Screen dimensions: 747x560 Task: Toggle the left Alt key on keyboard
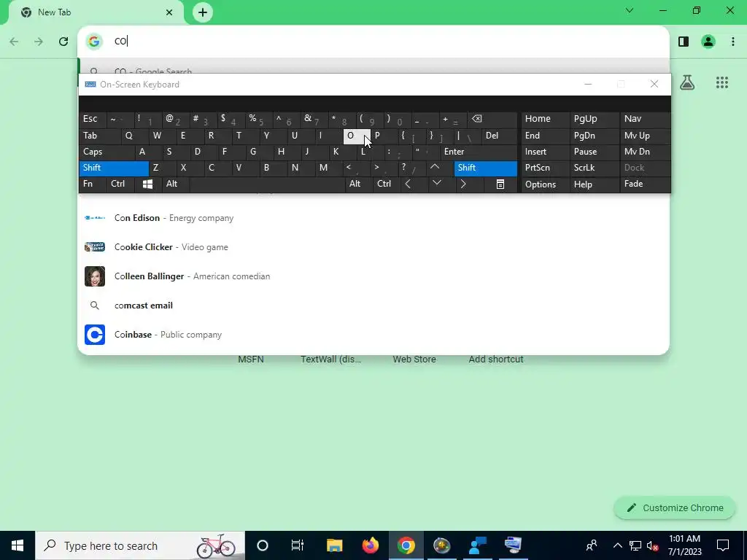click(x=175, y=184)
